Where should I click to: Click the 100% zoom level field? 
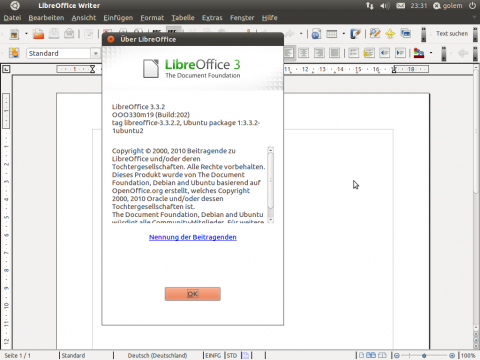click(468, 355)
